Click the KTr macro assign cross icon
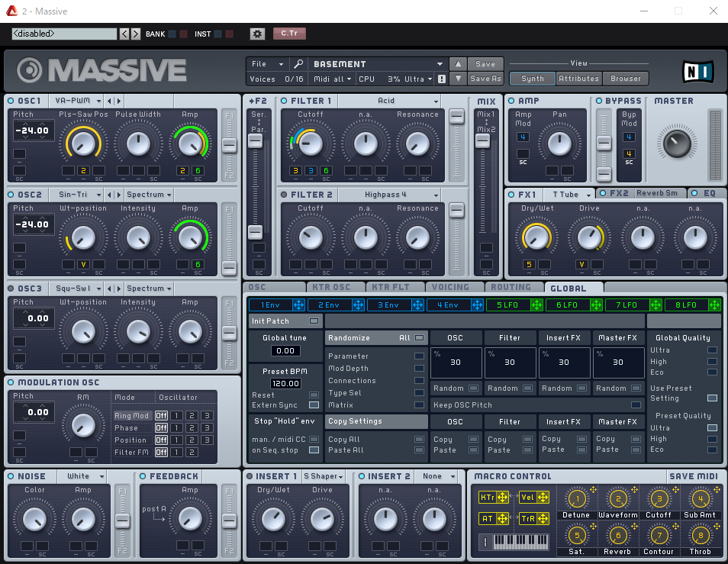The image size is (728, 564). (x=502, y=498)
